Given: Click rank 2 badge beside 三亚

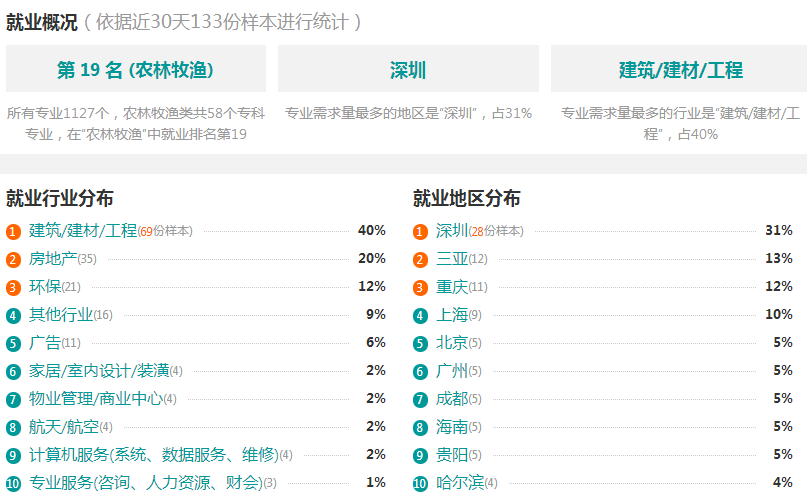Looking at the screenshot, I should (420, 259).
